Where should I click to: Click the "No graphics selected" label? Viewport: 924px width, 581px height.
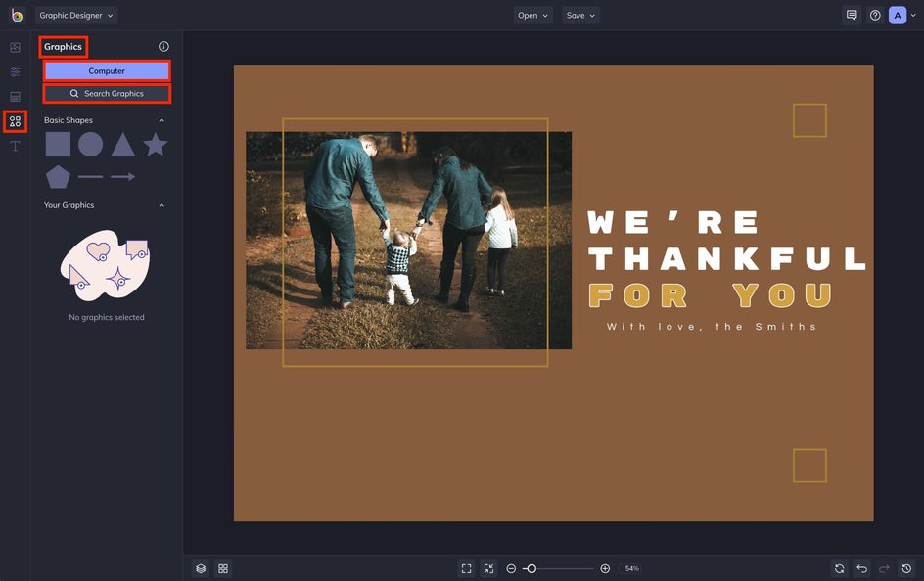107,317
